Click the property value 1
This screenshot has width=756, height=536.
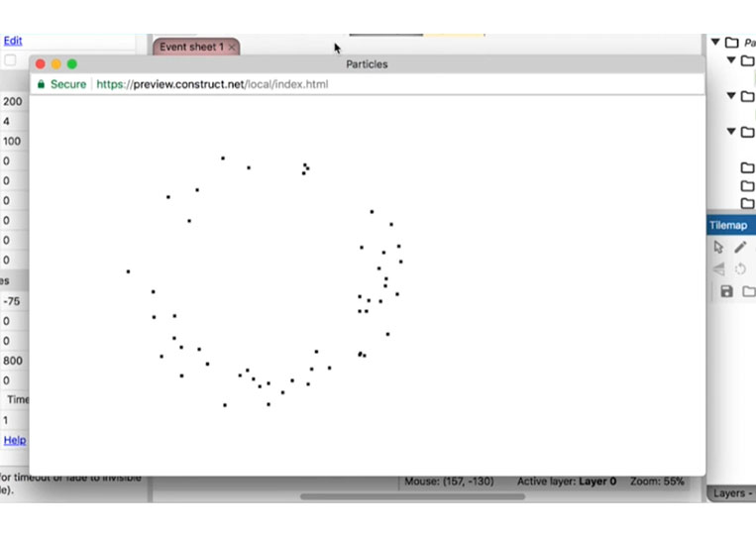click(6, 420)
